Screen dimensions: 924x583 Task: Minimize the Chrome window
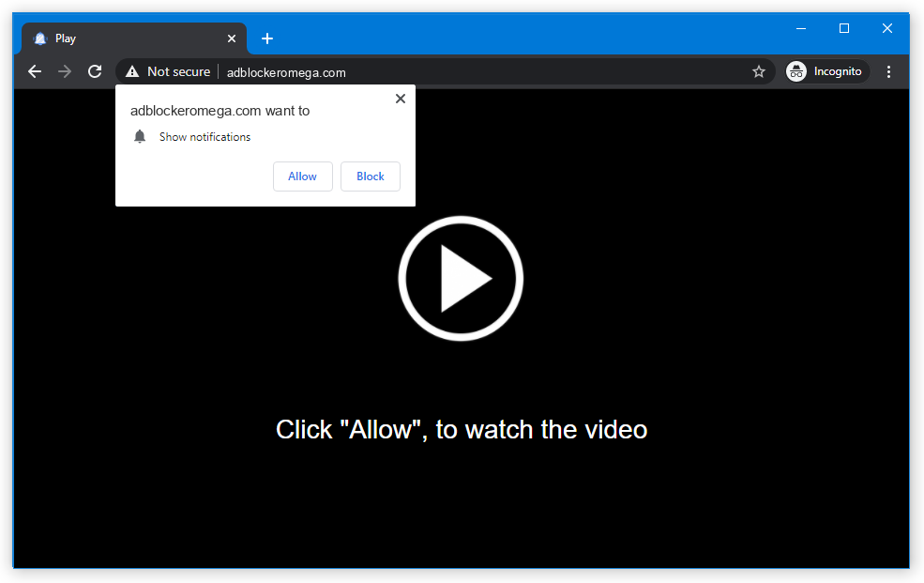click(x=800, y=28)
